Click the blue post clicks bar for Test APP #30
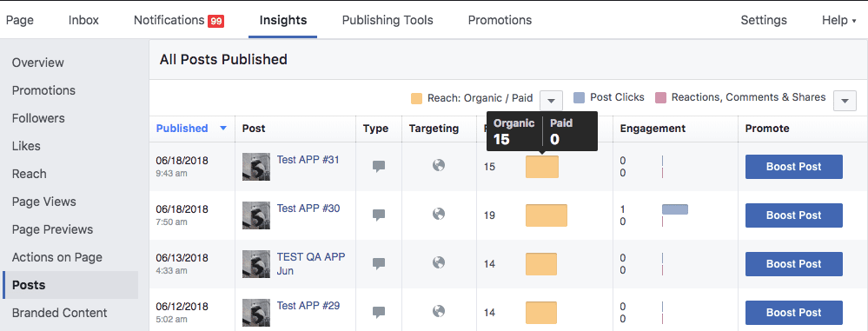868x331 pixels. click(675, 209)
